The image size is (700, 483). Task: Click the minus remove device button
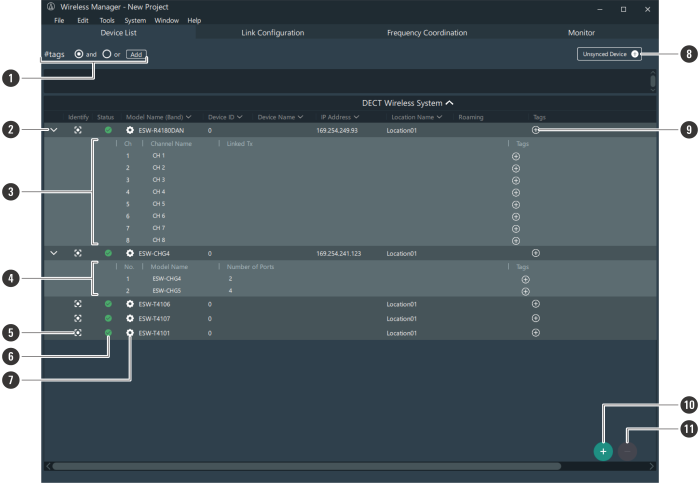pyautogui.click(x=627, y=451)
